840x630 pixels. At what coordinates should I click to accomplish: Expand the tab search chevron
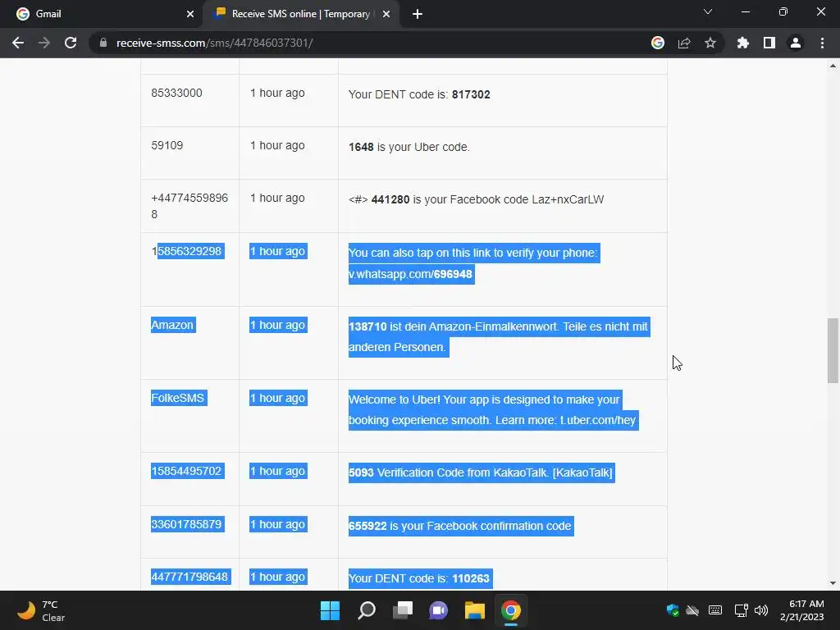click(x=708, y=11)
